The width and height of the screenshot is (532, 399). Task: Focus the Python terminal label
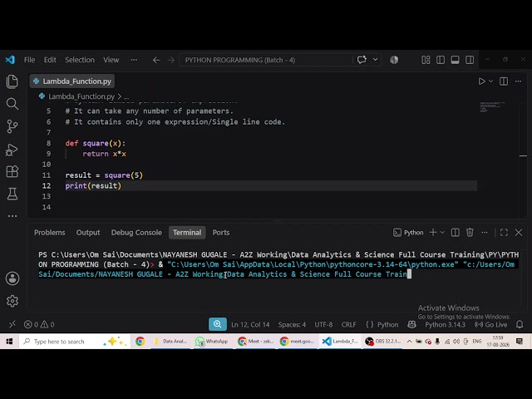tap(408, 233)
